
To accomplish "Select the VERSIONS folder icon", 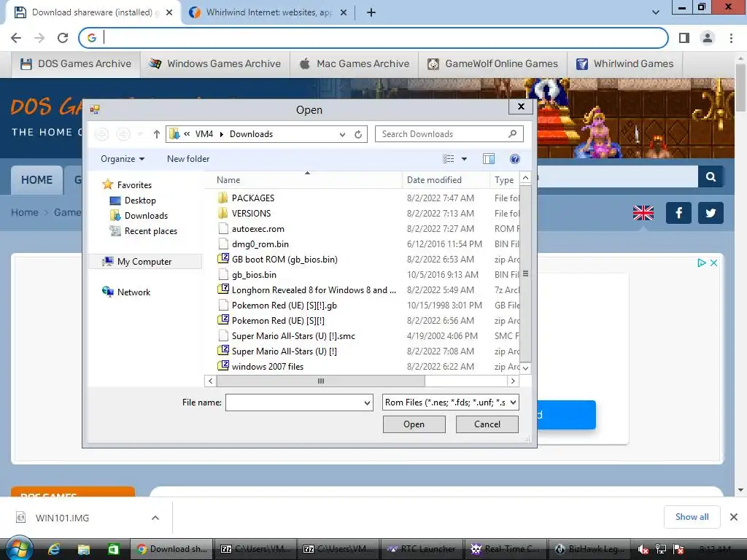I will point(223,214).
